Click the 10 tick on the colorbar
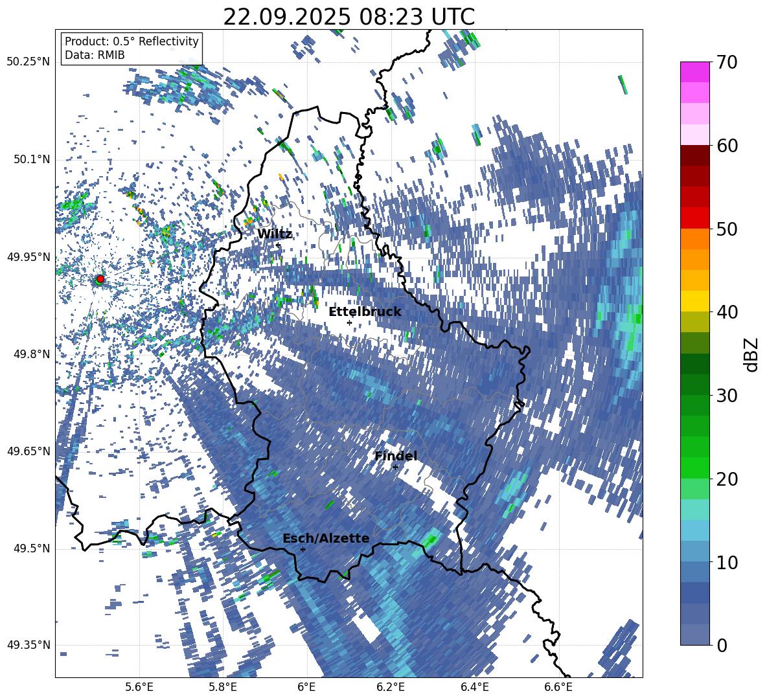 coord(727,562)
